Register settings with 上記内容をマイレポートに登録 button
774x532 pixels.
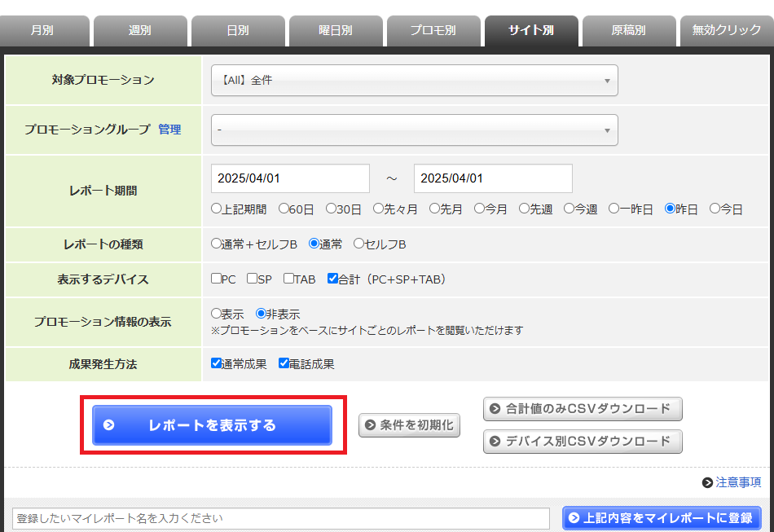click(661, 518)
